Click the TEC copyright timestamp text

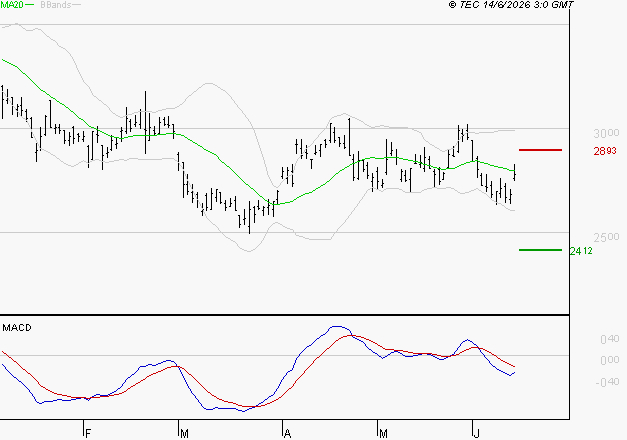click(x=511, y=5)
